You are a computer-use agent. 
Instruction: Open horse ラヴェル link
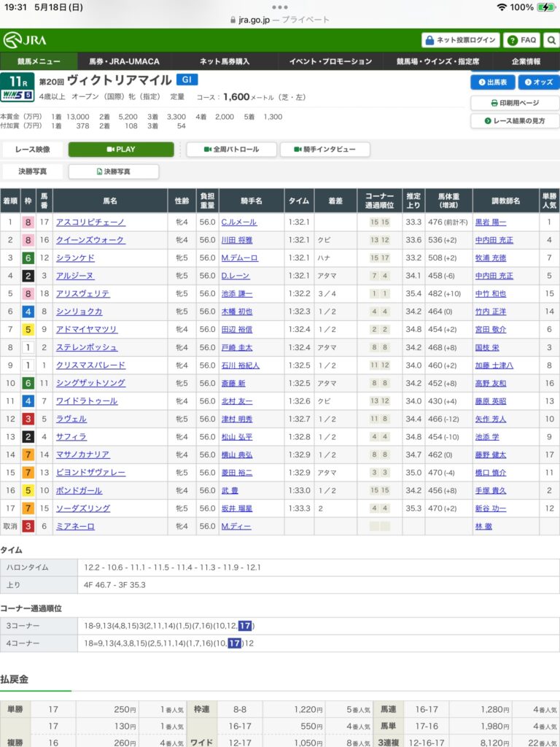[71, 419]
